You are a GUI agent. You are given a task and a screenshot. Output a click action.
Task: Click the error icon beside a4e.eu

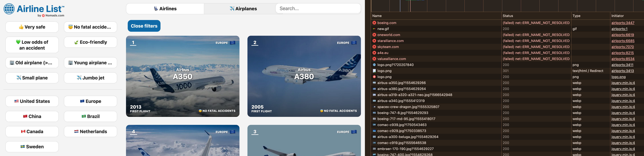click(374, 53)
